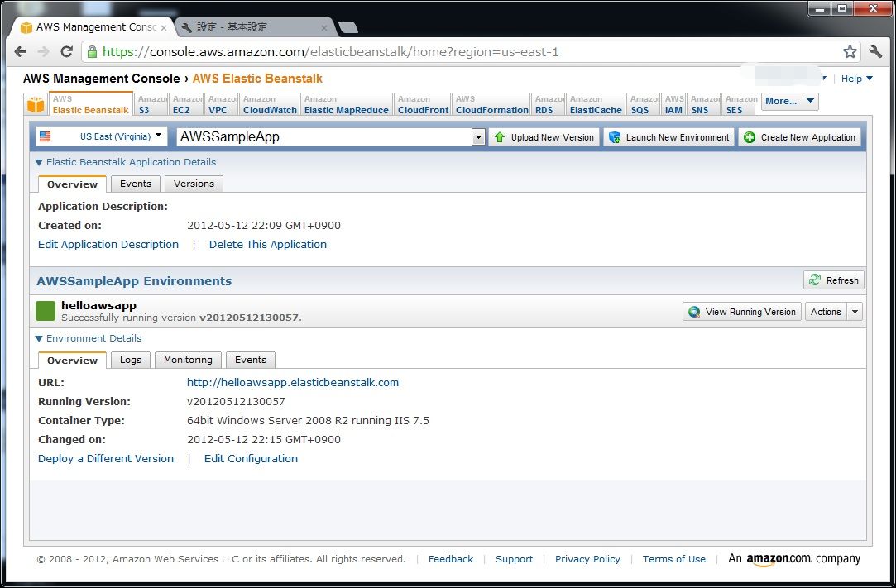Click Deploy a Different Version link
The image size is (896, 588).
click(x=106, y=458)
